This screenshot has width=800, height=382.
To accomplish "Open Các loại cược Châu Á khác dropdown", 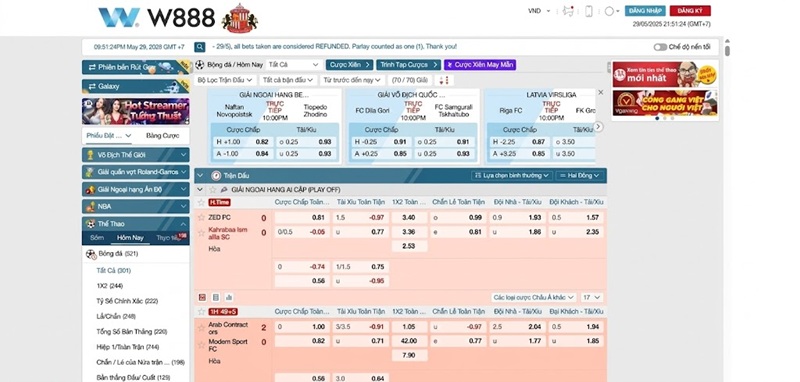I will click(534, 297).
